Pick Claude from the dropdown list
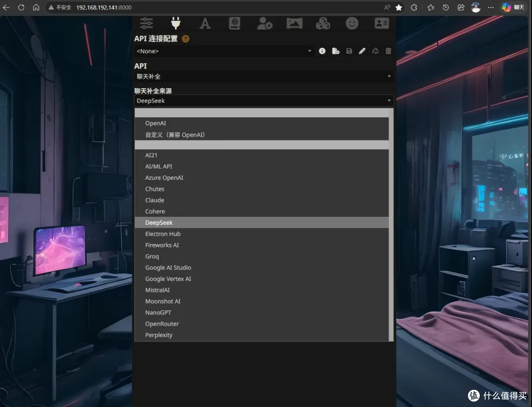 [x=262, y=200]
